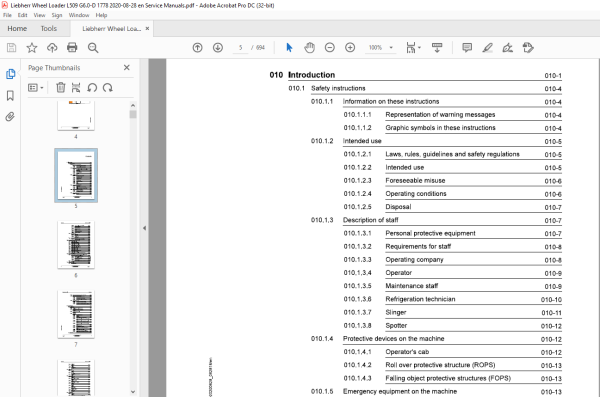The width and height of the screenshot is (600, 397).
Task: Go to previous page with up arrow
Action: 197,47
